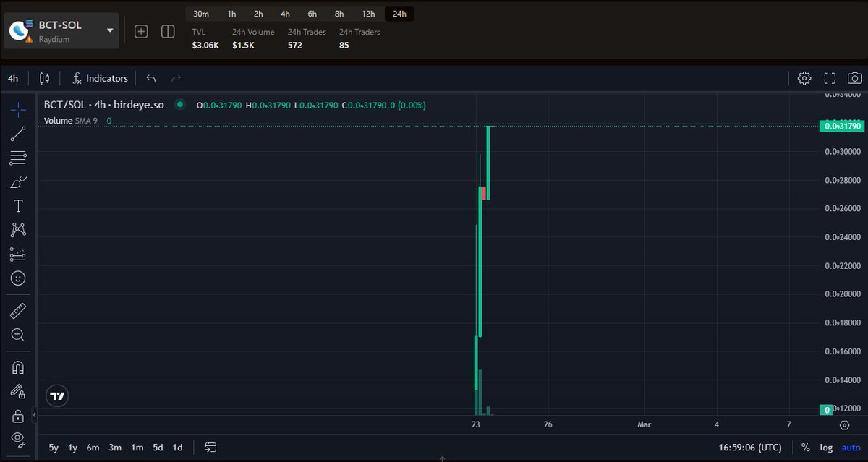Set chart range to 1m
This screenshot has width=868, height=462.
pos(137,448)
